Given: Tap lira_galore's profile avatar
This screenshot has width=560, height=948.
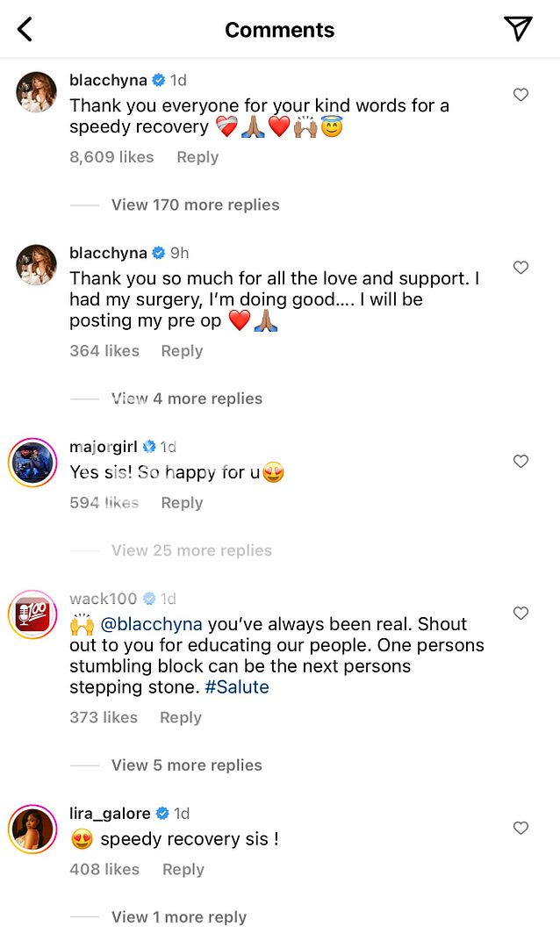Looking at the screenshot, I should click(32, 828).
